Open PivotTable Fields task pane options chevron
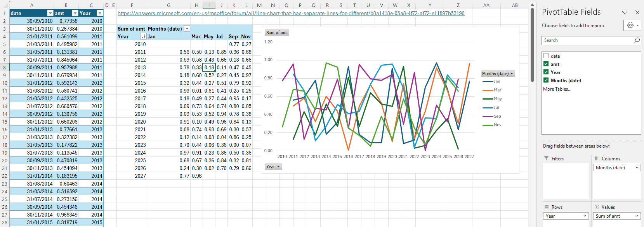Screen dimensions: 644x227 click(625, 12)
